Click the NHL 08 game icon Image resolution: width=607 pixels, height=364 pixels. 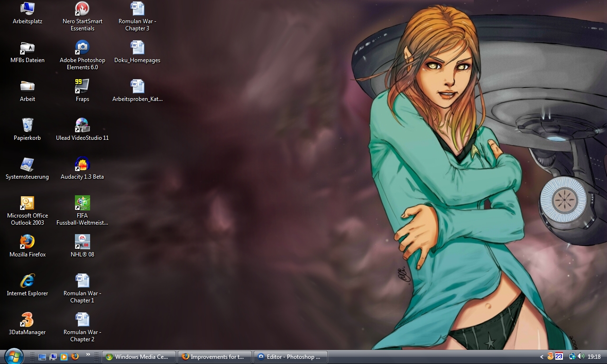[x=83, y=242]
